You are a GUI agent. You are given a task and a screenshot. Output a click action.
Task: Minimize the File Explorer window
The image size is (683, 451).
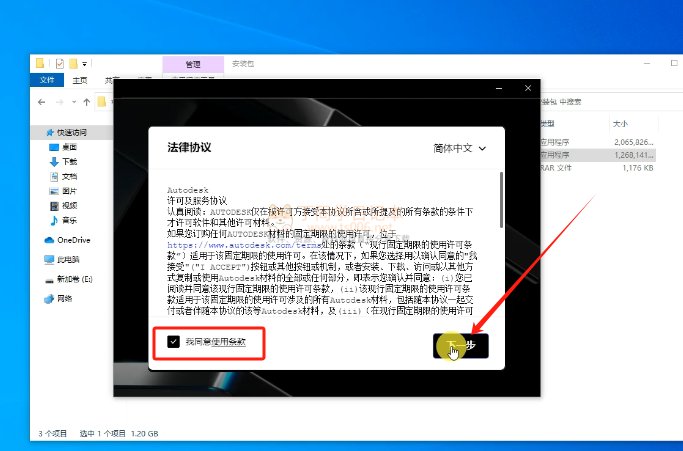pyautogui.click(x=647, y=63)
